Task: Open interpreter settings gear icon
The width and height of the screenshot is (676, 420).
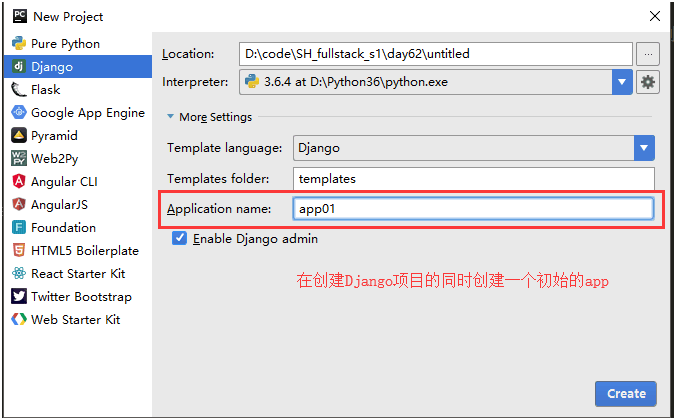Action: (648, 82)
